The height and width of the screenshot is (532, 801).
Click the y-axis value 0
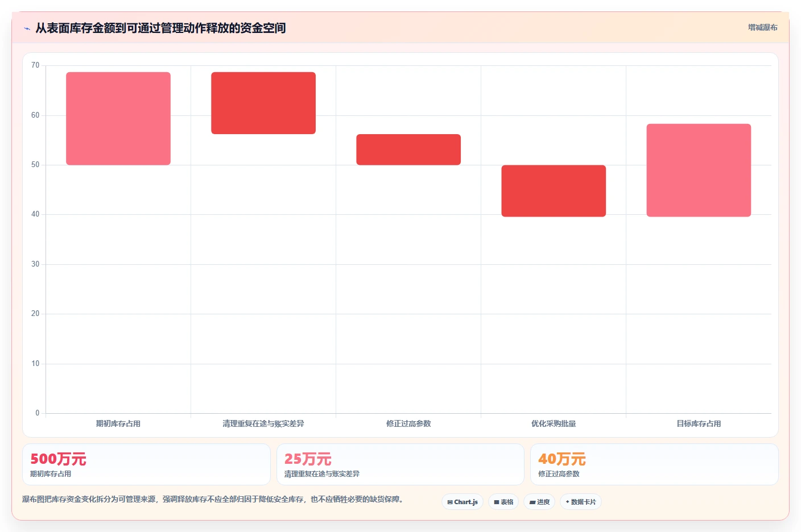coord(38,413)
